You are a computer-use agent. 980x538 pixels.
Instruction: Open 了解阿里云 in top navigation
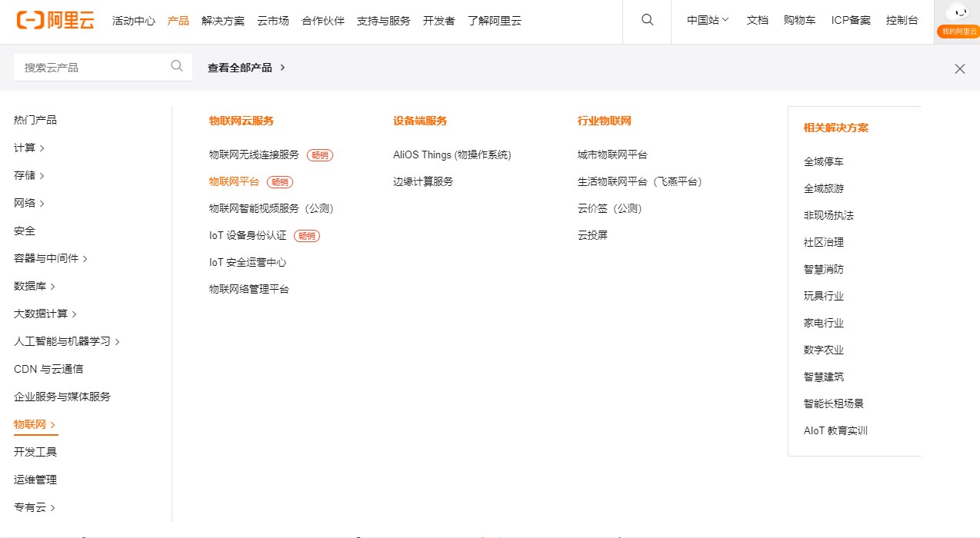[495, 21]
